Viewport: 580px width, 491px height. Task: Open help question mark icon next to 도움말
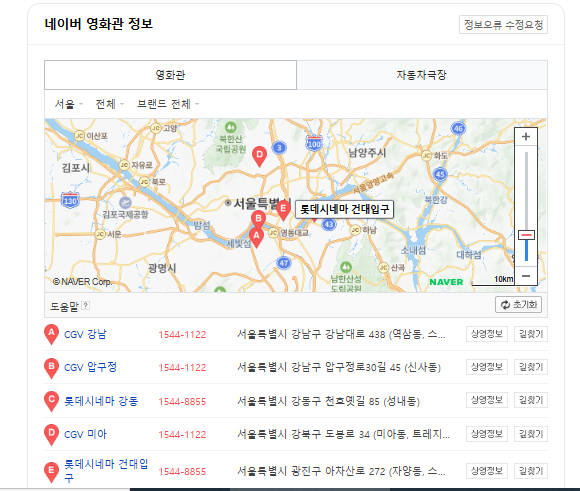click(85, 305)
